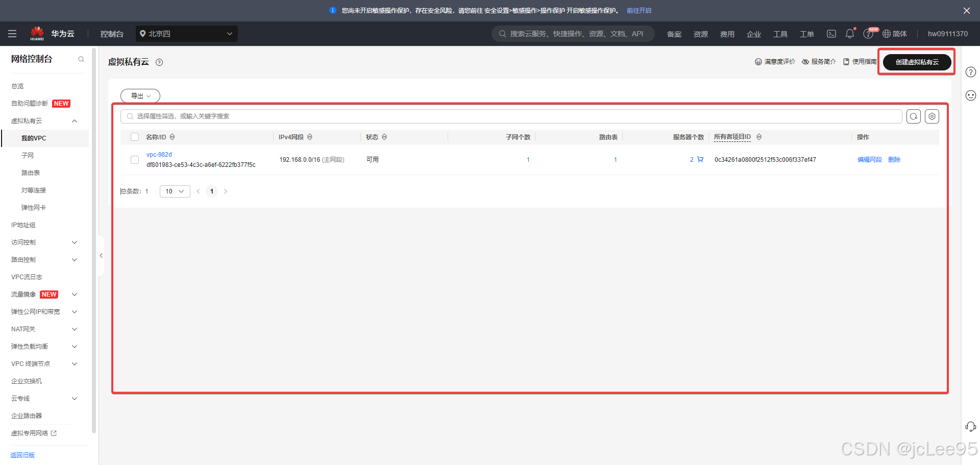Expand VPC 终端节点 in sidebar
Viewport: 980px width, 465px height.
[x=75, y=364]
